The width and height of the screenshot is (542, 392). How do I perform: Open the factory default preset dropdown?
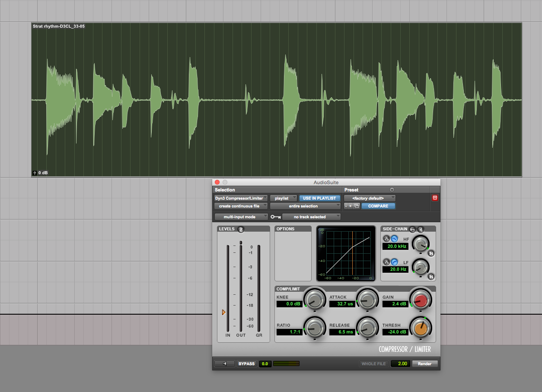(370, 198)
